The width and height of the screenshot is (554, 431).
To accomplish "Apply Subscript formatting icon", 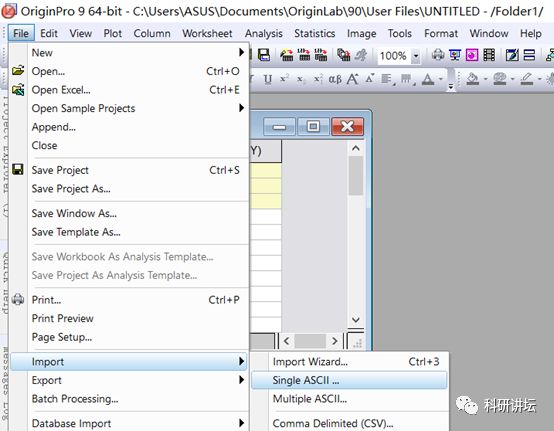I will (x=300, y=79).
